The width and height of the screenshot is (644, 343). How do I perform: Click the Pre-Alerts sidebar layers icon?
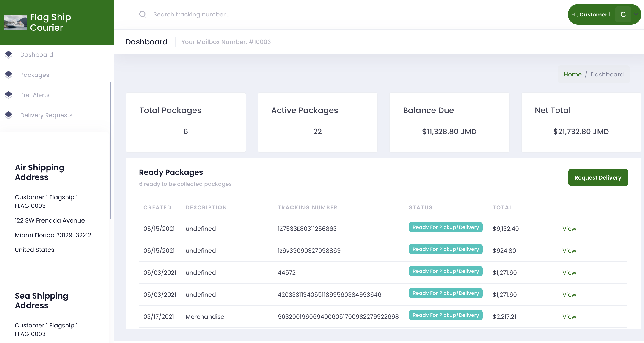tap(8, 95)
